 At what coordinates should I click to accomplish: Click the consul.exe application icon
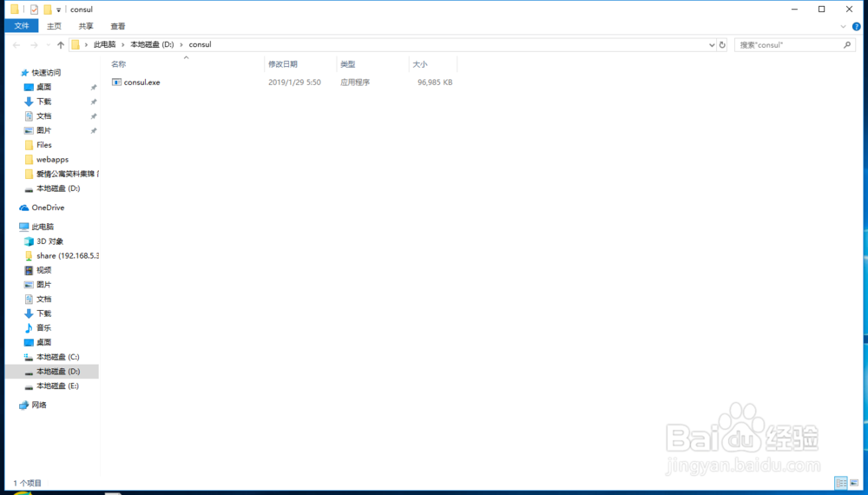pos(116,82)
